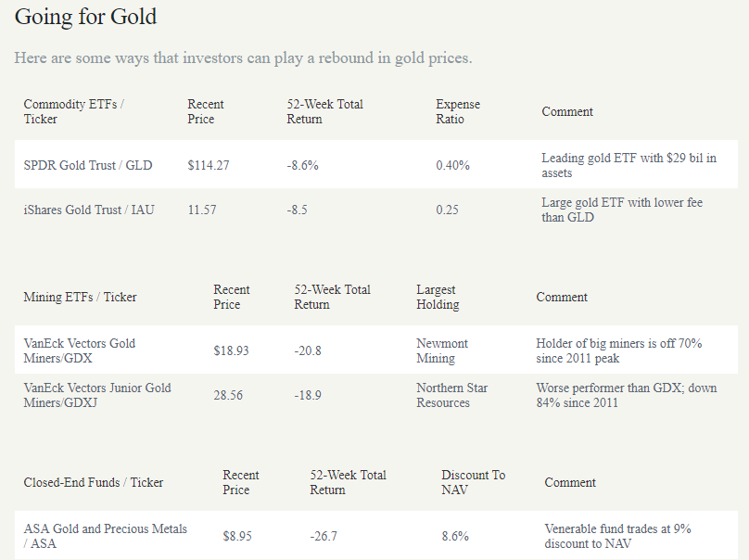Click "VanEck Vectors Gold Miners/GDX" row name

[x=80, y=350]
